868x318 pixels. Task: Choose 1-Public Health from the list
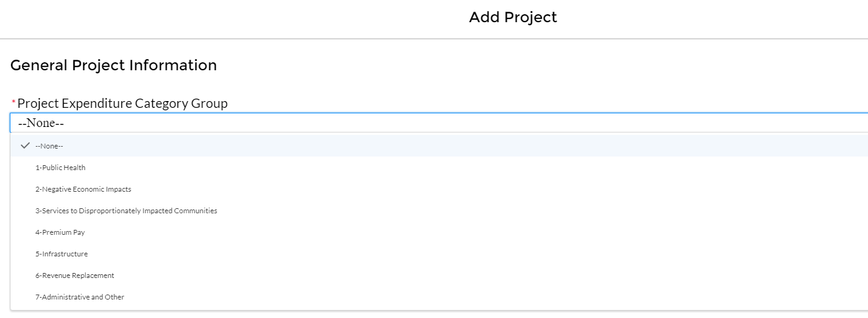(x=60, y=168)
